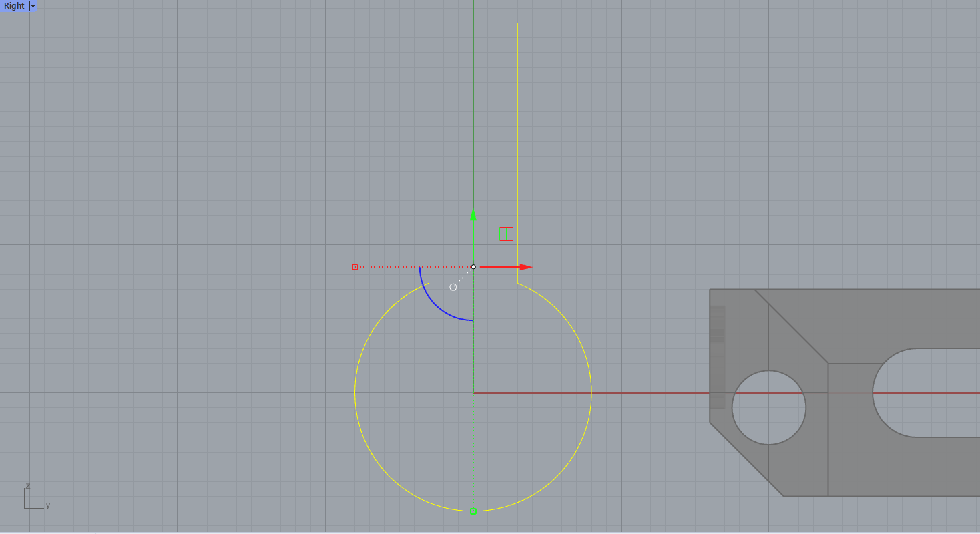Click the gumball origin center point
Image resolution: width=980 pixels, height=534 pixels.
[473, 267]
